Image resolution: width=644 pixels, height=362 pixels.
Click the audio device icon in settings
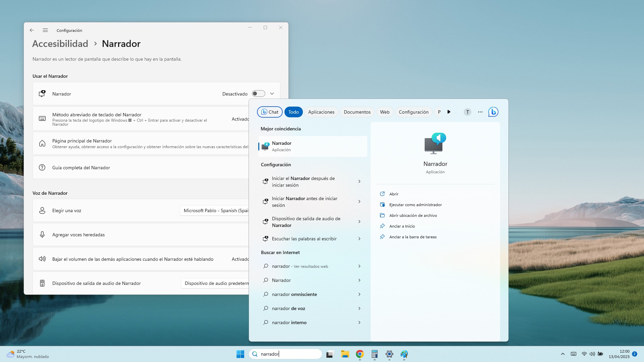click(x=42, y=283)
